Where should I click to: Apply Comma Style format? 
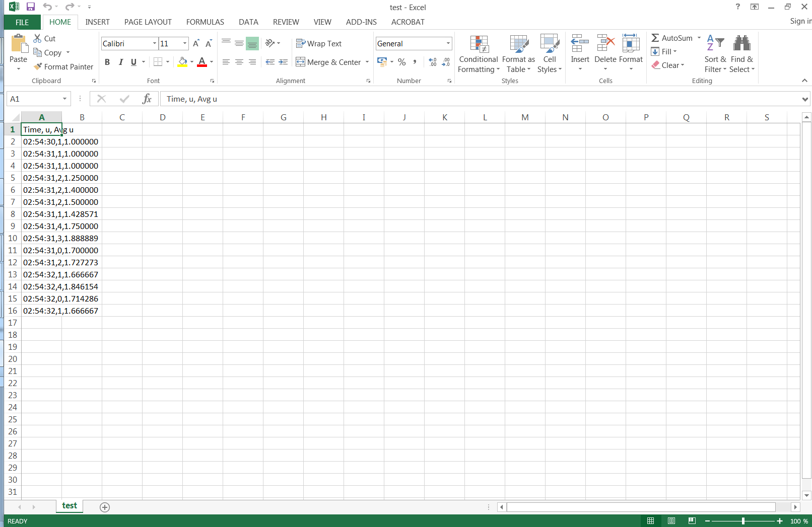coord(415,62)
